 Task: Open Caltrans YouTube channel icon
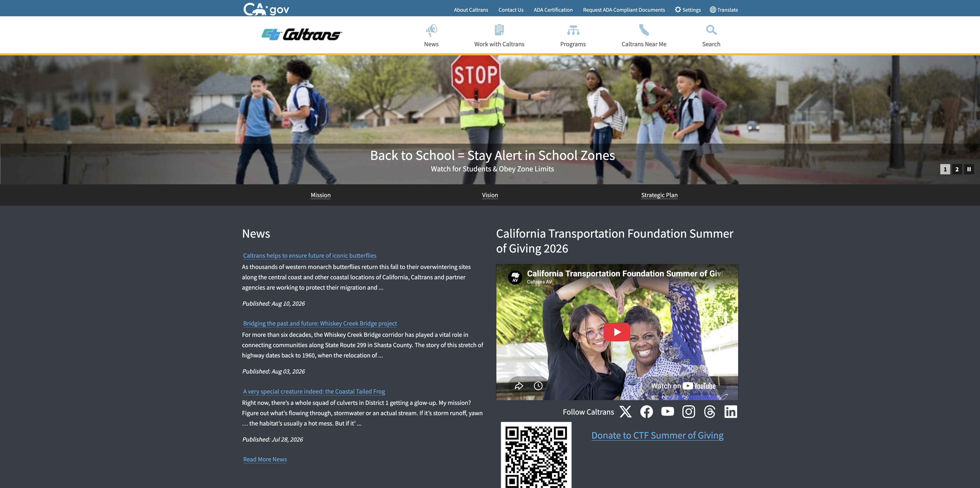667,412
